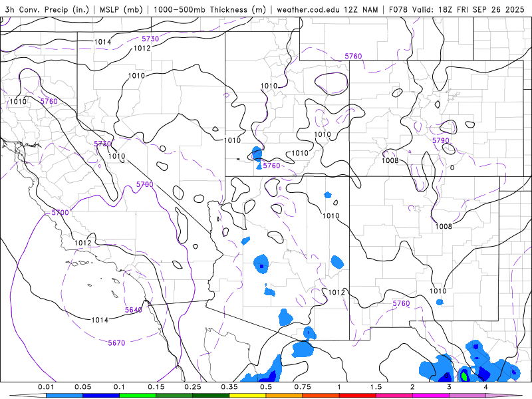Click the bright green precipitation core in Texas
The image size is (532, 399).
464,376
